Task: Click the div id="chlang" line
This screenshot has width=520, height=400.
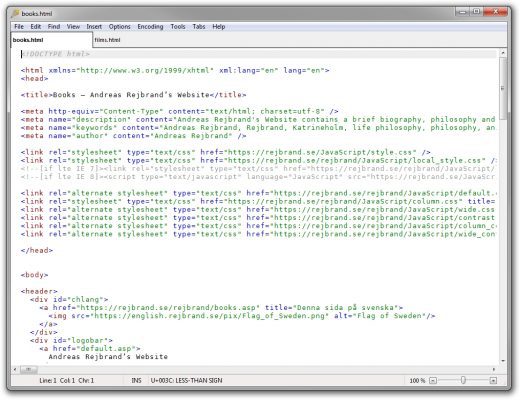Action: pos(69,299)
